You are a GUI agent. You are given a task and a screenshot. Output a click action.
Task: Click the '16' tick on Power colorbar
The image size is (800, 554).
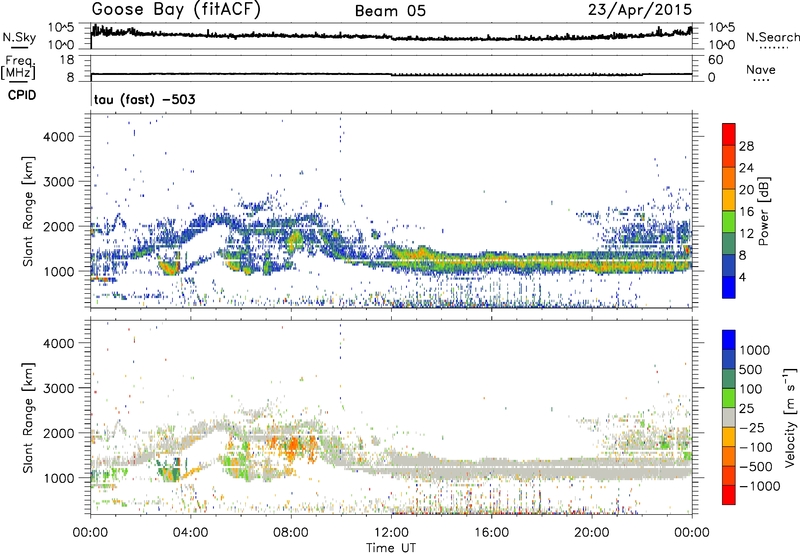[x=746, y=212]
